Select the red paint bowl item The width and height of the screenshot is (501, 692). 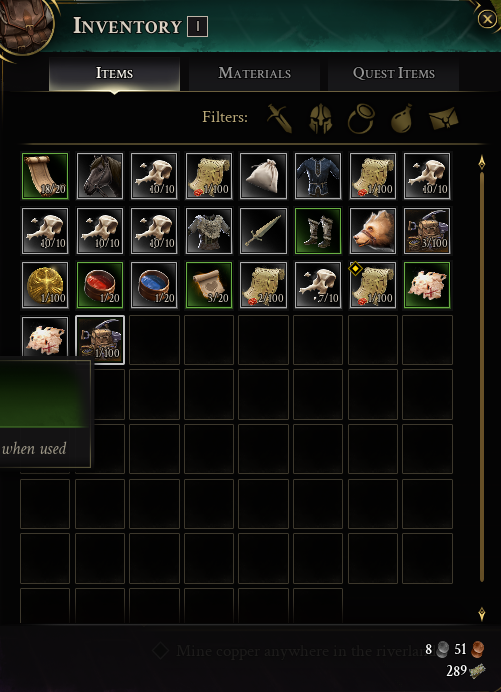coord(100,285)
